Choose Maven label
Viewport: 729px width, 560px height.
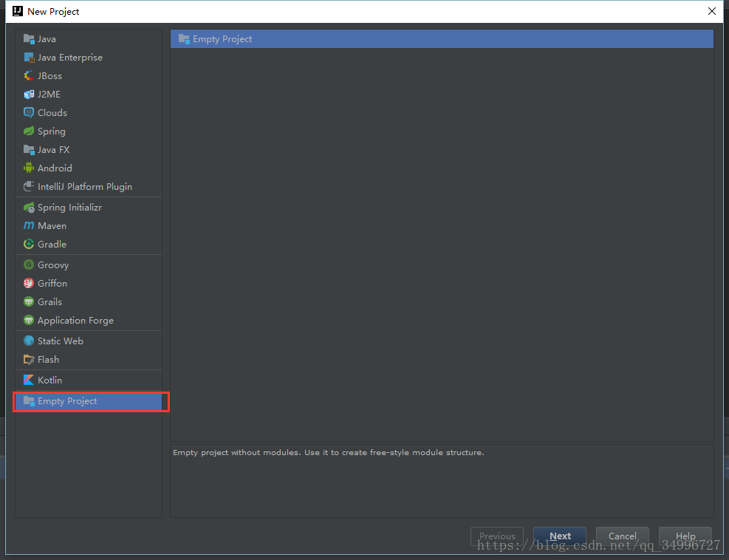coord(52,225)
